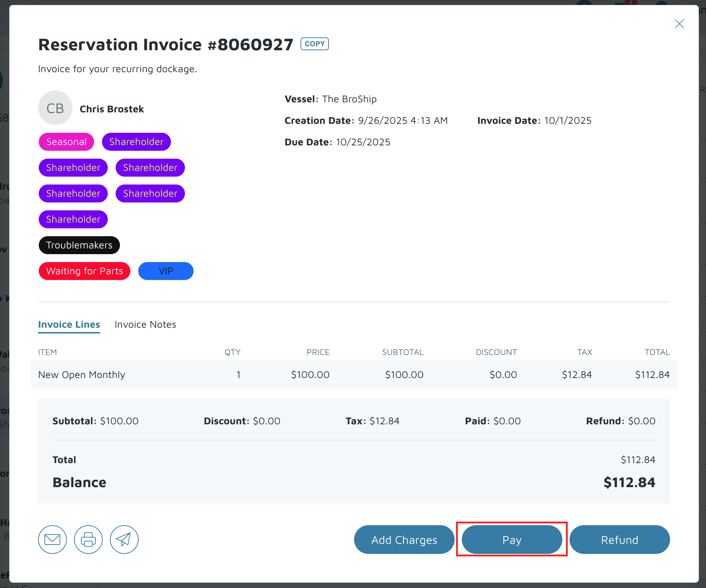Switch to the Invoice Notes tab
This screenshot has width=706, height=588.
pos(145,325)
